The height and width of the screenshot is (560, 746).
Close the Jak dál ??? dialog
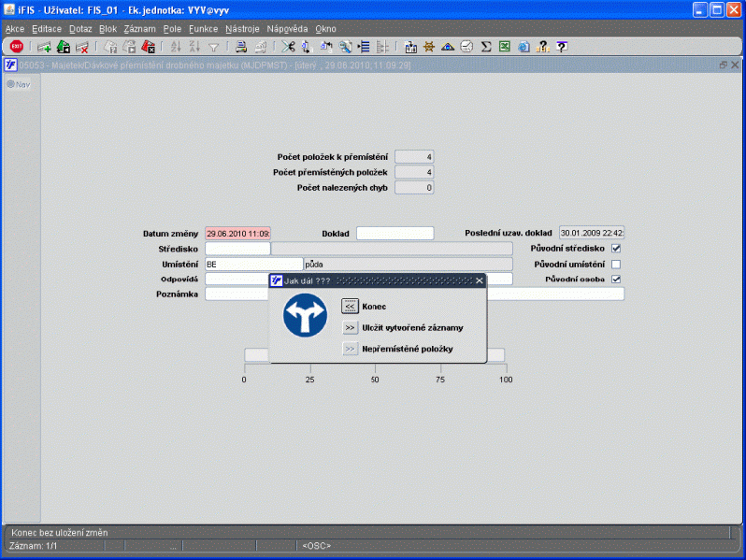click(x=479, y=280)
